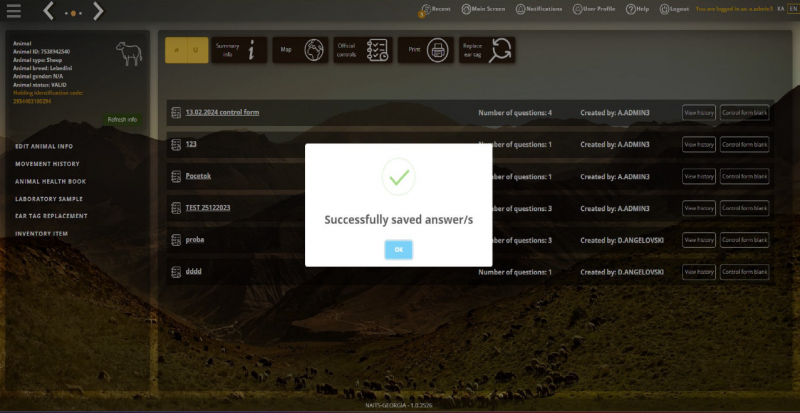
Task: Print the animal record
Action: click(x=426, y=50)
